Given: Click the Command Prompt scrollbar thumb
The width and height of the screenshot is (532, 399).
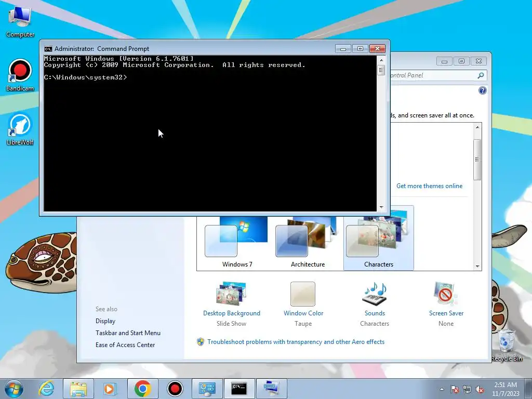Looking at the screenshot, I should click(x=381, y=70).
